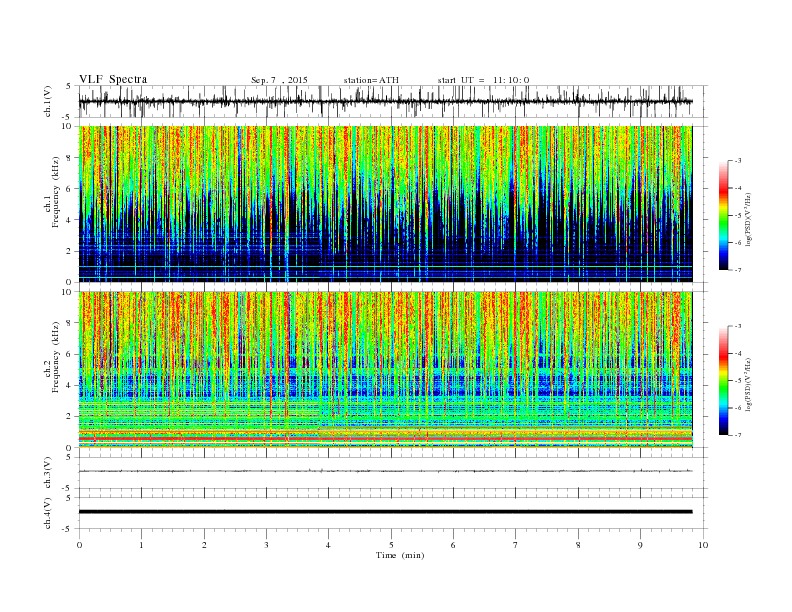Viewport: 792px width, 612px height.
Task: Click the "6" minute tick label on time axis
Action: [454, 545]
